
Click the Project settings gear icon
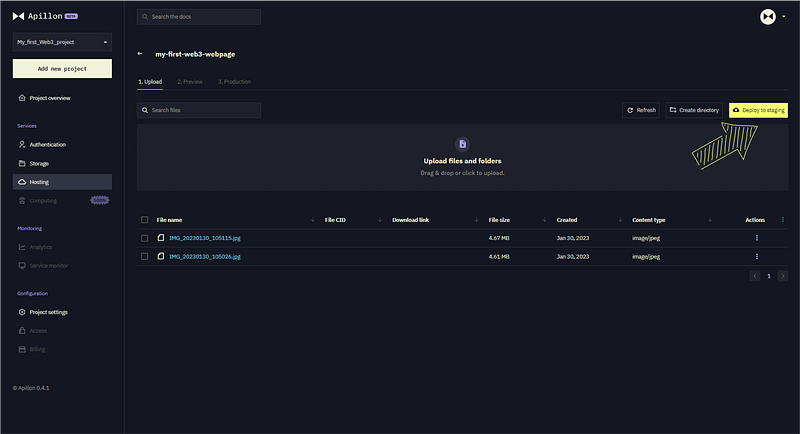tap(22, 312)
